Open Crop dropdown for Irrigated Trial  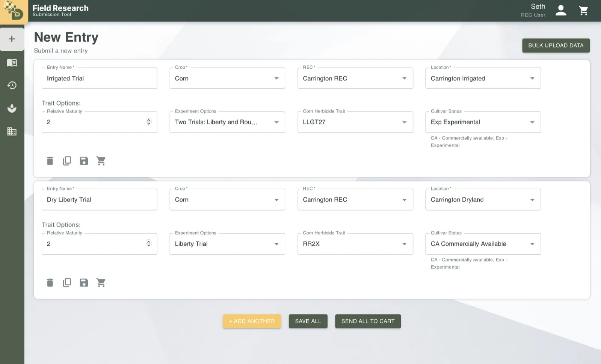coord(227,78)
